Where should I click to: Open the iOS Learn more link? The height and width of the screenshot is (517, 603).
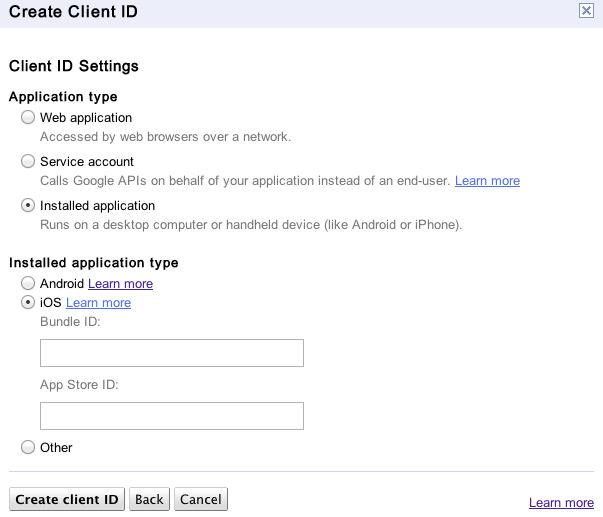click(98, 303)
